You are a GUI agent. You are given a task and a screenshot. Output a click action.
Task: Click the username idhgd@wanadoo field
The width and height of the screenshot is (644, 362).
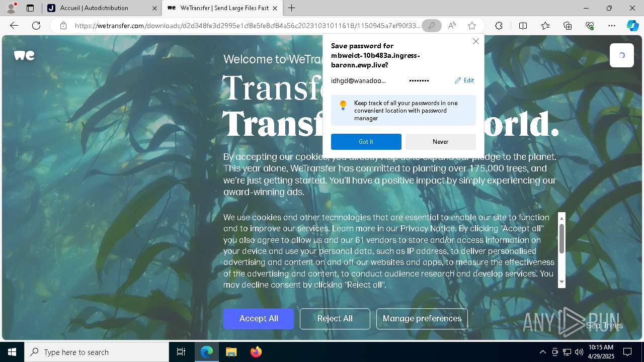click(359, 80)
